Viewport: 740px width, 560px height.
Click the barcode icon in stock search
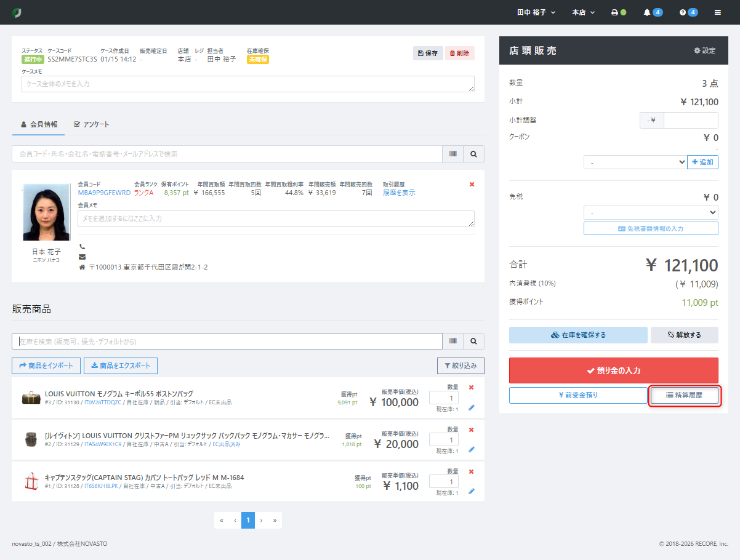pyautogui.click(x=452, y=341)
